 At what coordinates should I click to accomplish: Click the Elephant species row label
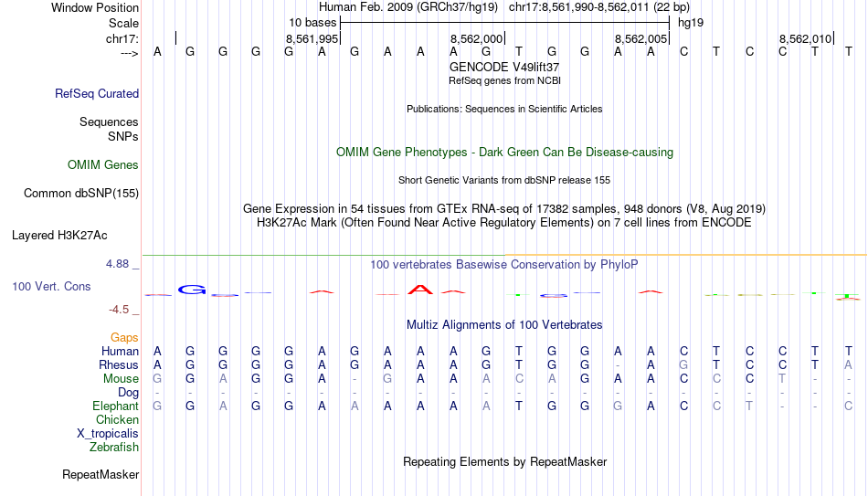click(115, 406)
